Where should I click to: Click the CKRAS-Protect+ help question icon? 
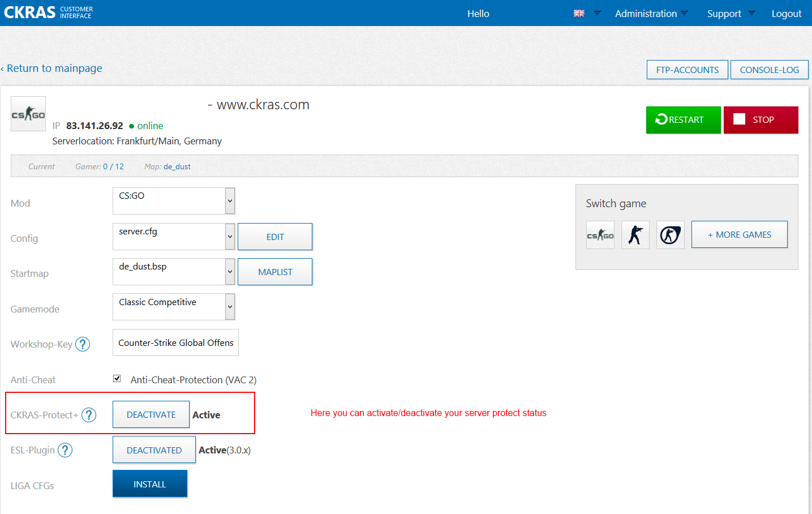[89, 415]
